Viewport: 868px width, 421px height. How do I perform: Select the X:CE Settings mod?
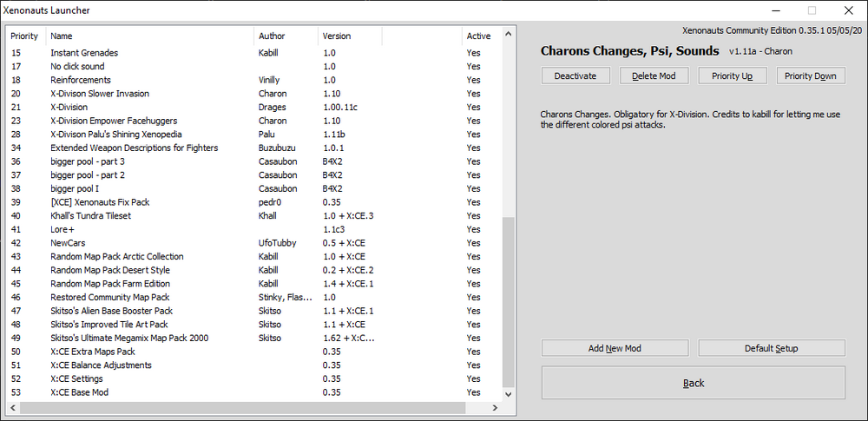(254, 378)
